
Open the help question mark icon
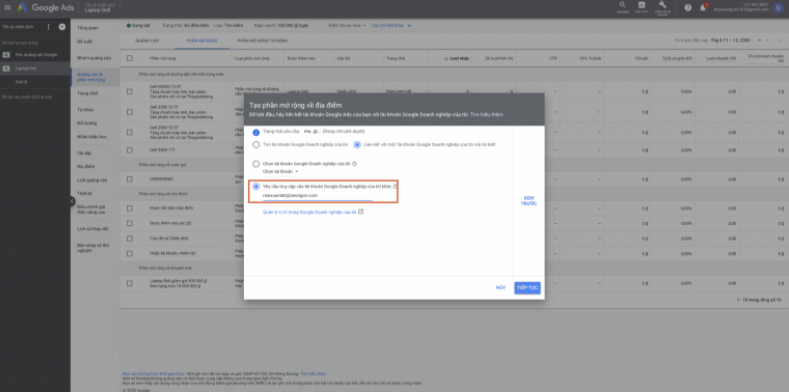click(688, 8)
